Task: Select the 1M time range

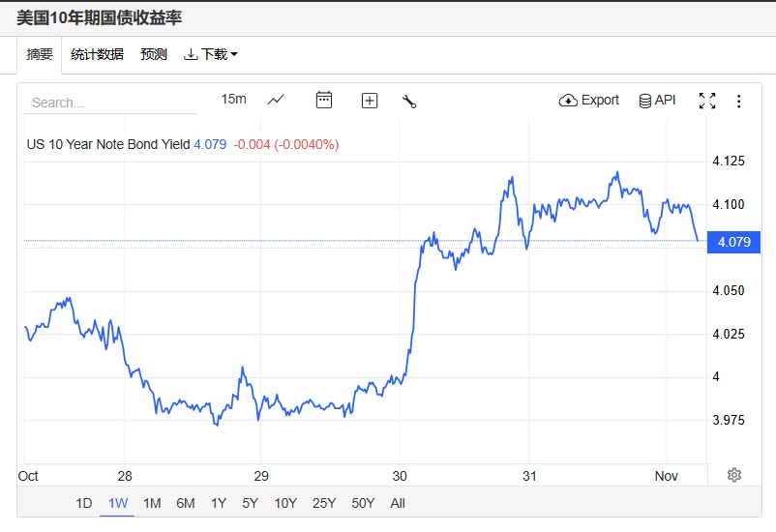Action: (152, 503)
